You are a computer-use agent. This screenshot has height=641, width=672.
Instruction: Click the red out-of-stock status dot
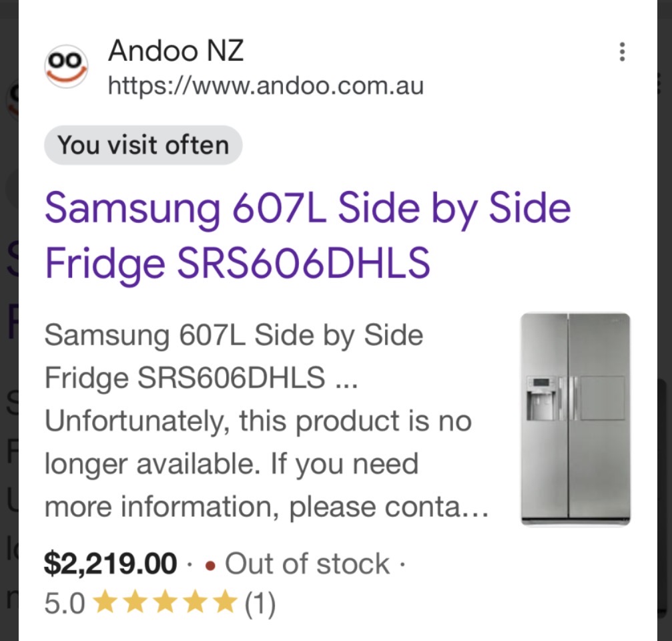210,565
